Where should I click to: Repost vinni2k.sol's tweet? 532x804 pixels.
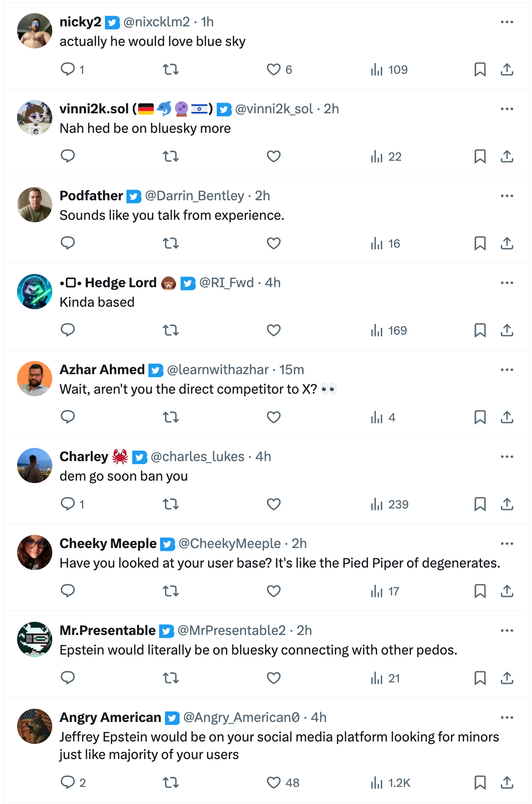point(171,156)
